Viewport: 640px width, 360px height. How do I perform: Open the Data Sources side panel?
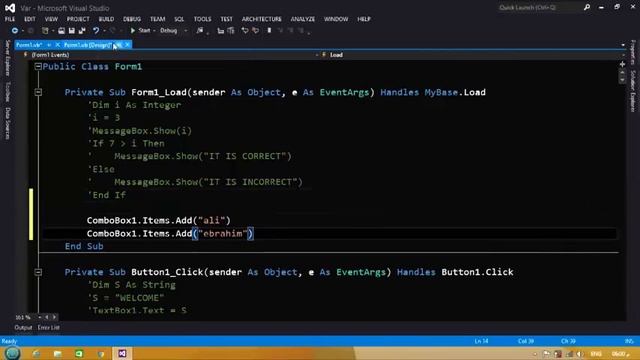click(7, 124)
